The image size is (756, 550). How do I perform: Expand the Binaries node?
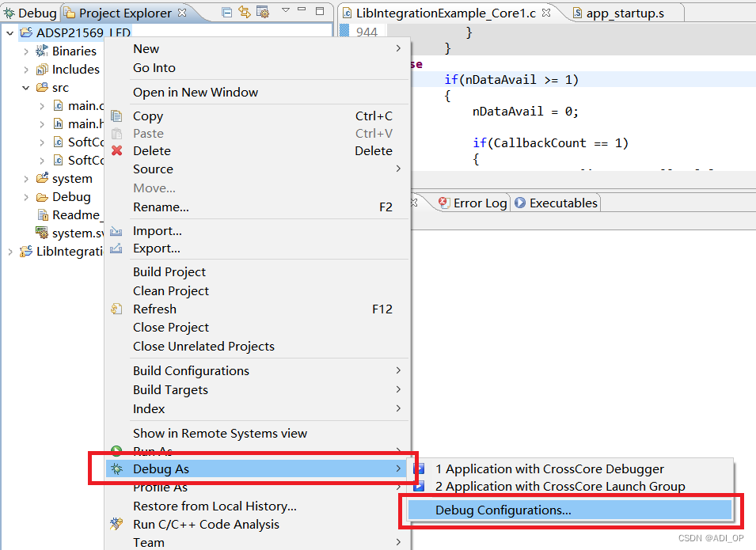[x=26, y=51]
